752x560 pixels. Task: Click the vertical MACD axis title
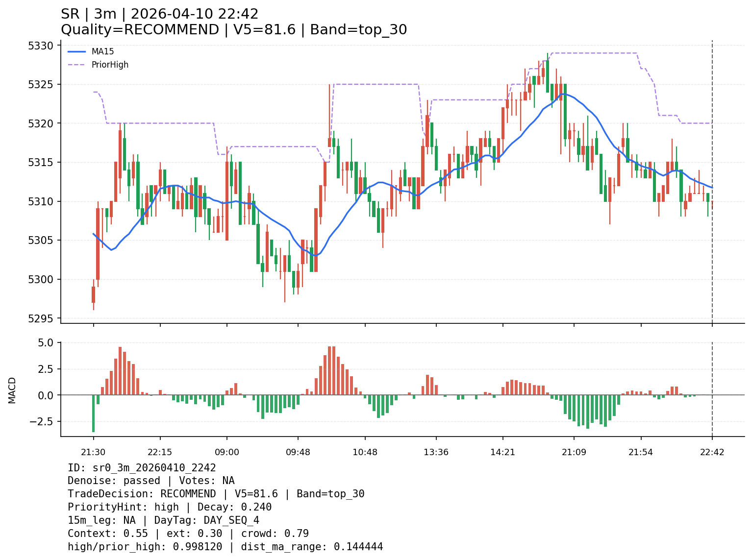tap(12, 390)
